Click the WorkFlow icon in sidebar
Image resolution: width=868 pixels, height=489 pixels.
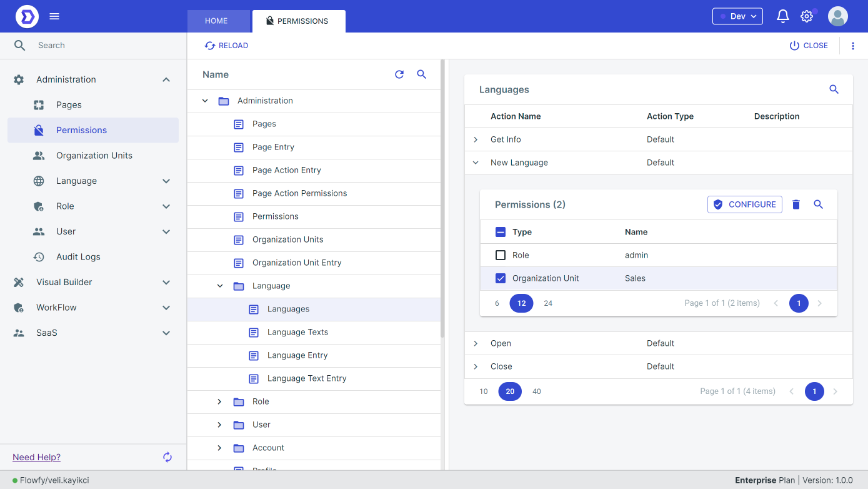[19, 308]
